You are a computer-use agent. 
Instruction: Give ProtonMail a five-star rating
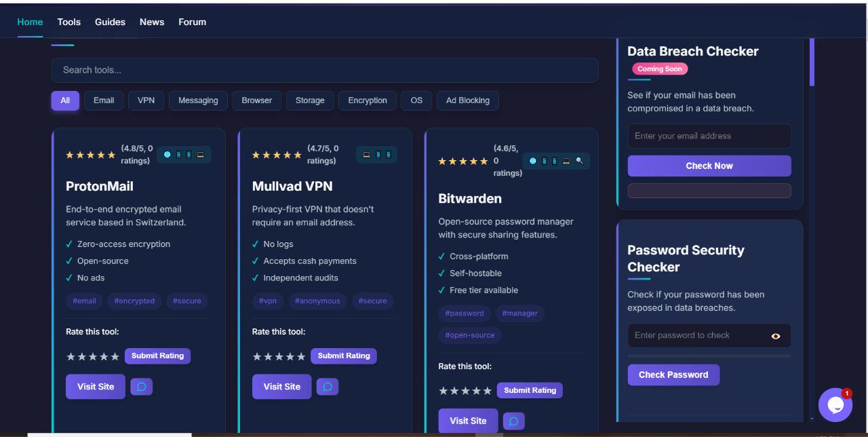click(x=115, y=356)
